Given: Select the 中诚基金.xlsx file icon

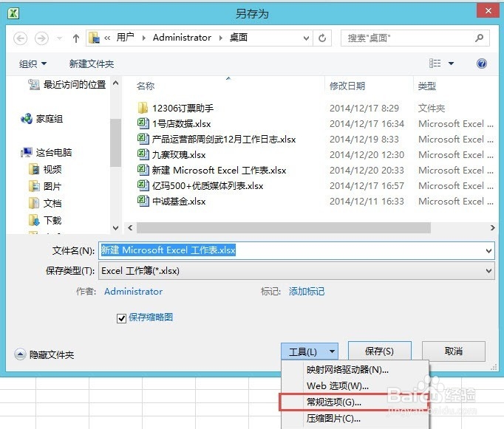Looking at the screenshot, I should point(143,201).
